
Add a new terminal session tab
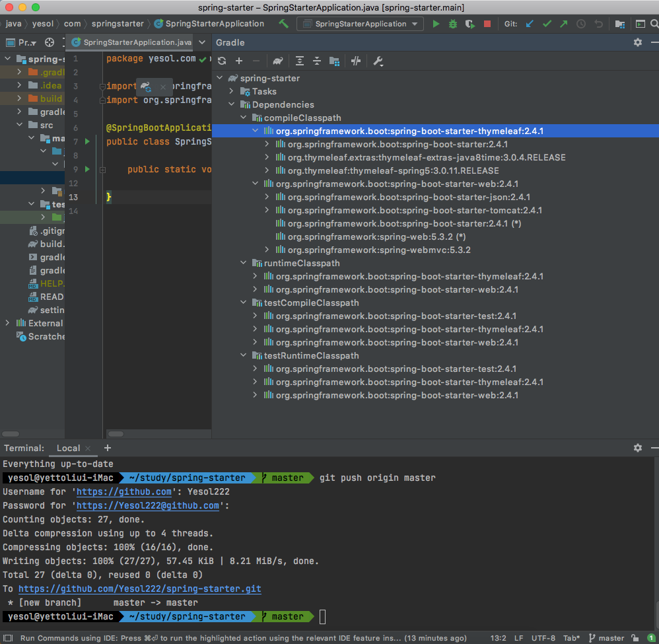point(108,448)
